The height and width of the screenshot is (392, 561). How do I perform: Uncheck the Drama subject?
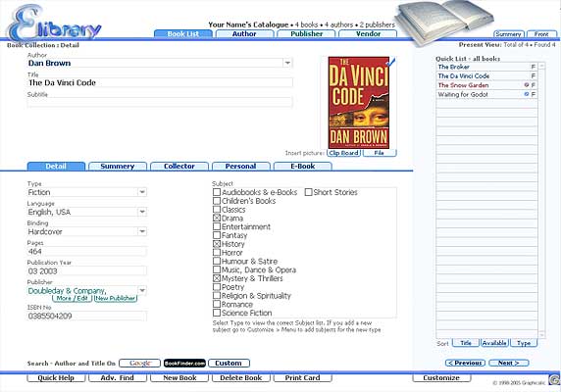pos(217,218)
